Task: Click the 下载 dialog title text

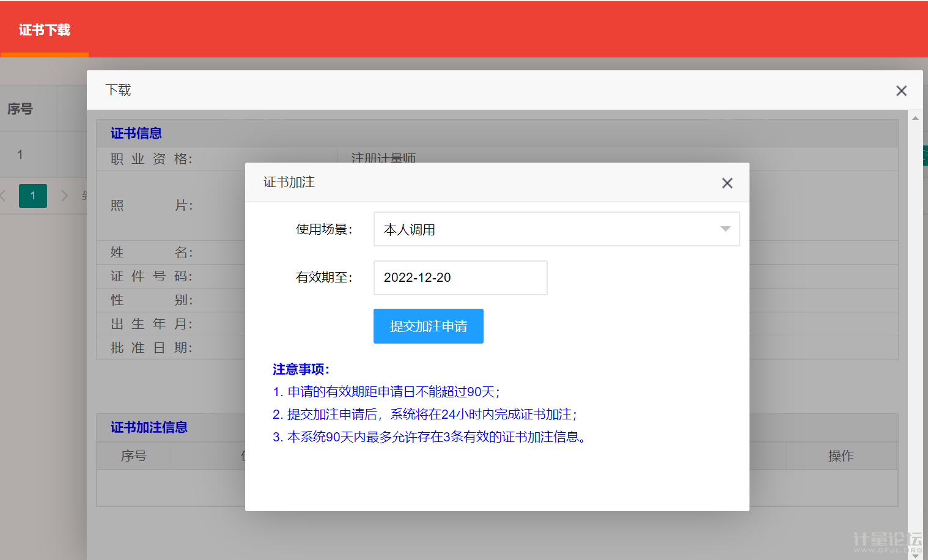Action: [118, 90]
